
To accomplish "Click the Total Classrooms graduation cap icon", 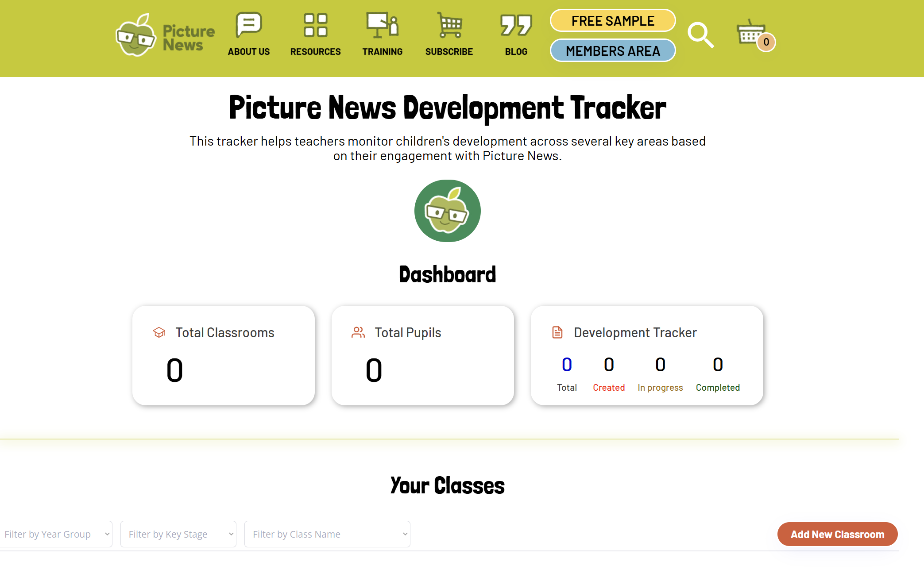I will tap(159, 332).
